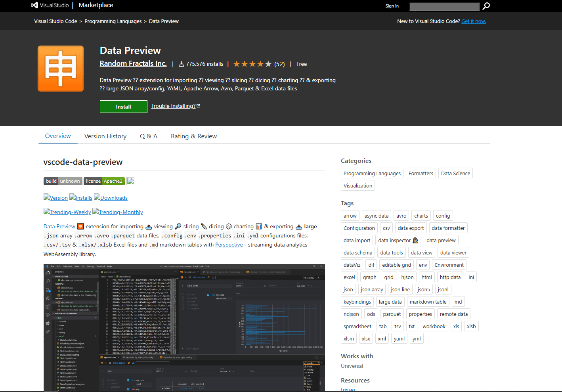This screenshot has width=562, height=392.
Task: Click the five-star rating icons
Action: pos(252,64)
